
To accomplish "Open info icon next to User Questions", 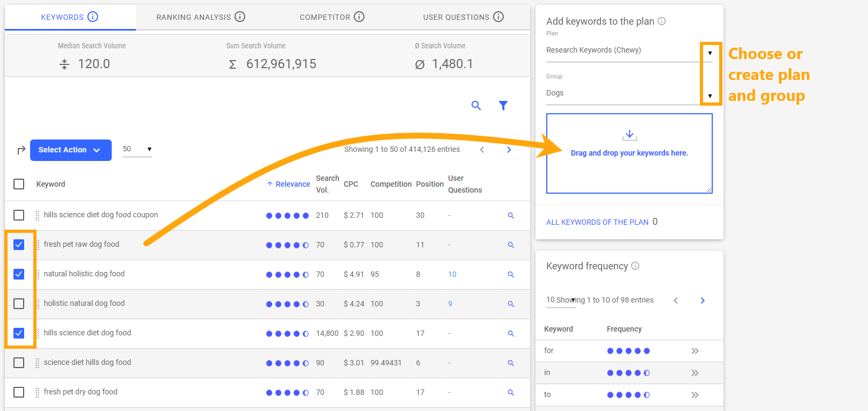I will 498,17.
